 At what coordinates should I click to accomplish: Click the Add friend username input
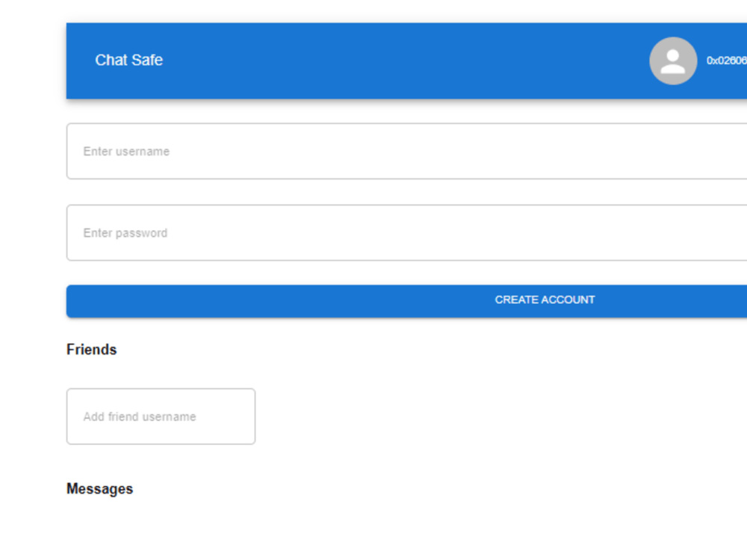coord(161,417)
